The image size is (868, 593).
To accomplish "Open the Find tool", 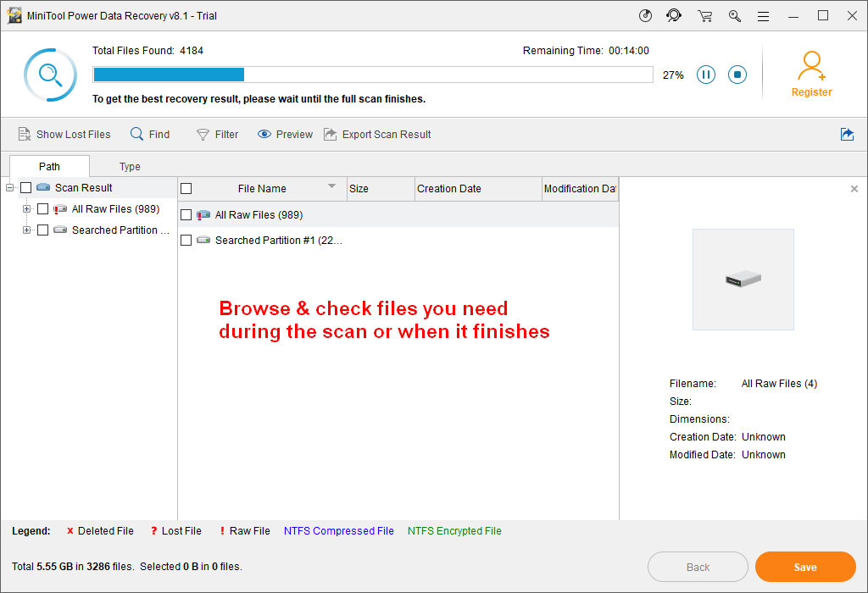I will click(x=150, y=135).
